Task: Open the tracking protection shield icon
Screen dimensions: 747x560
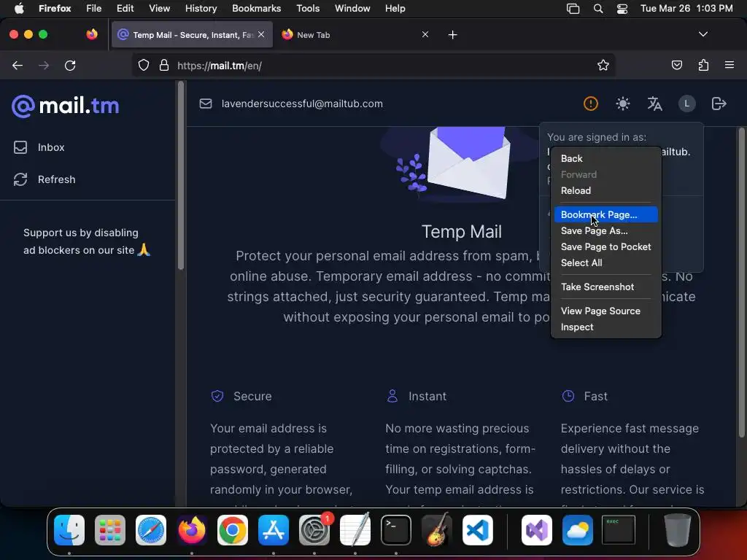Action: [144, 65]
